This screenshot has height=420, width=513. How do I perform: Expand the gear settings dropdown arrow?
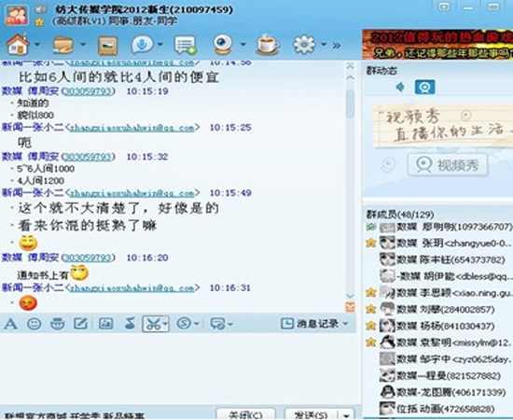[x=324, y=44]
